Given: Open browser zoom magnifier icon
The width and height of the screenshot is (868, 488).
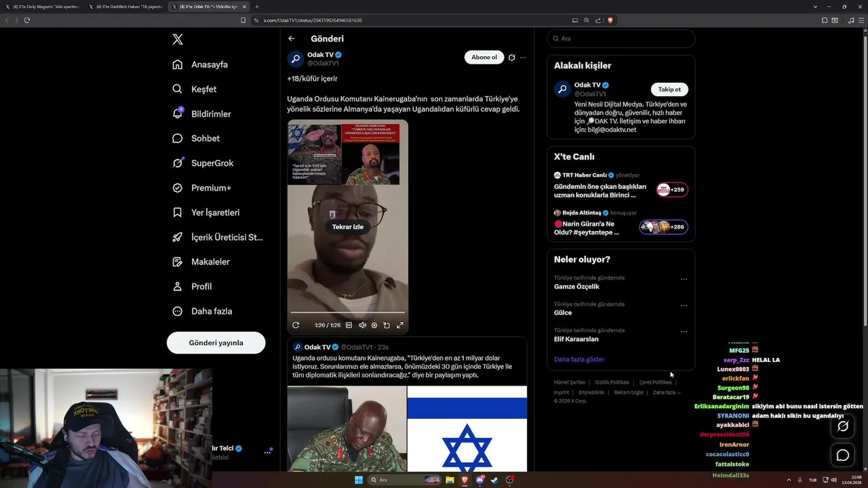Looking at the screenshot, I should pyautogui.click(x=587, y=20).
